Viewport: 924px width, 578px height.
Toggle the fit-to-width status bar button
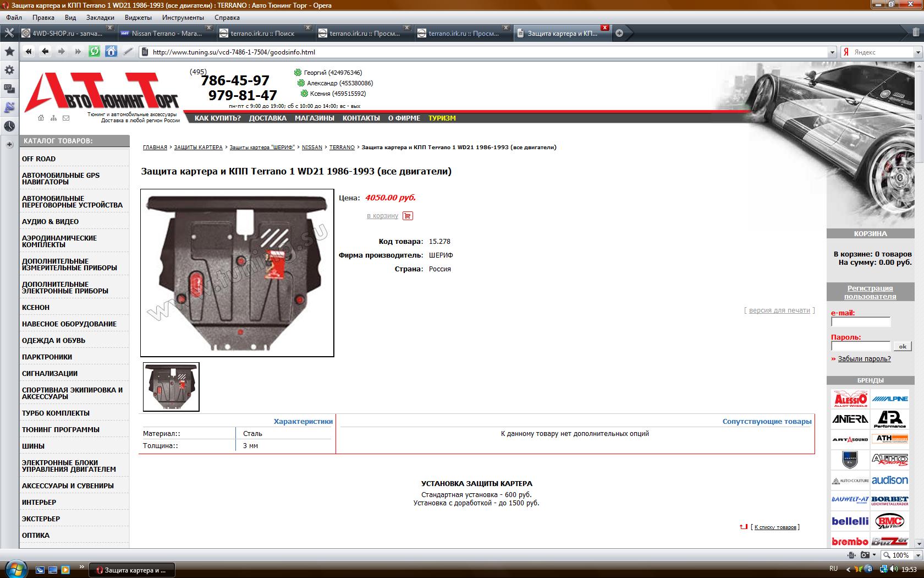852,555
